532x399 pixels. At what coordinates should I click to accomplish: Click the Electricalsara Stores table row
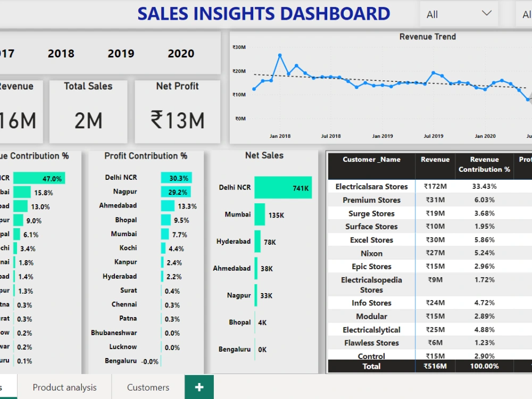pyautogui.click(x=371, y=186)
